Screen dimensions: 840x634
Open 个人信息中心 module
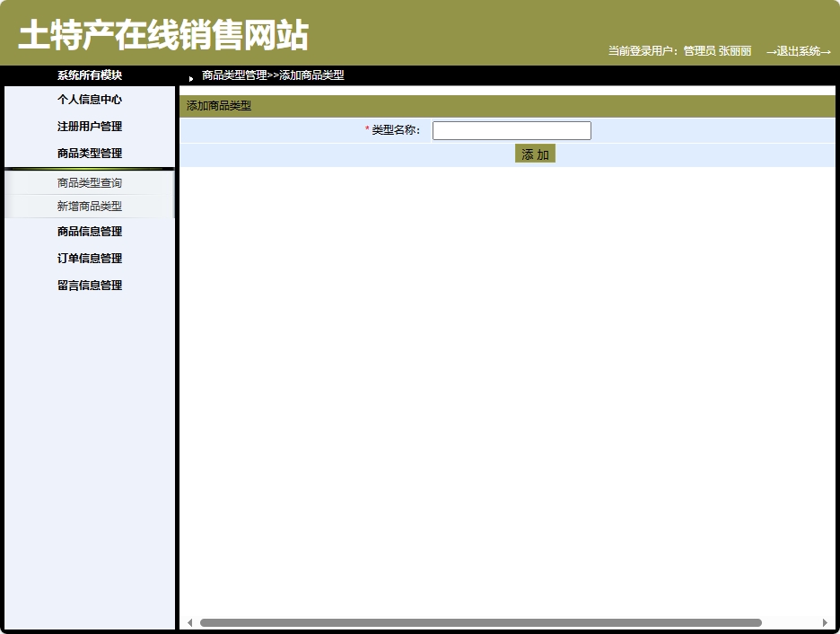(89, 100)
